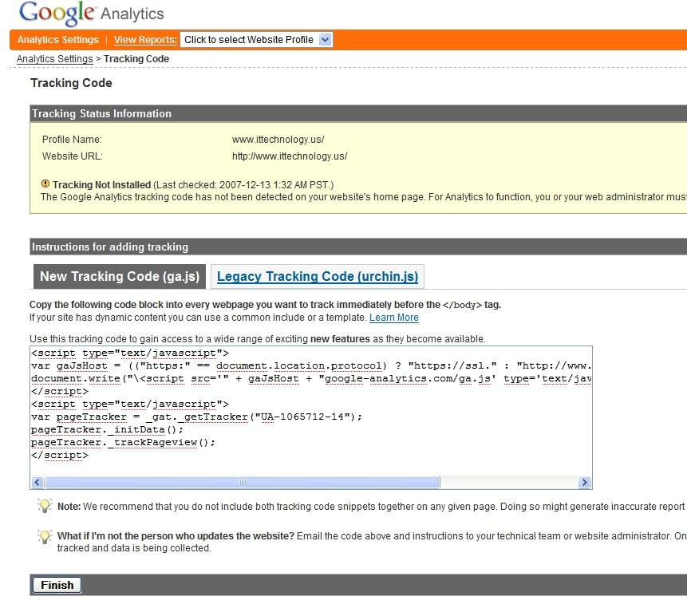Open the Website Profile dropdown
Screen dimensions: 687x616
tap(256, 40)
